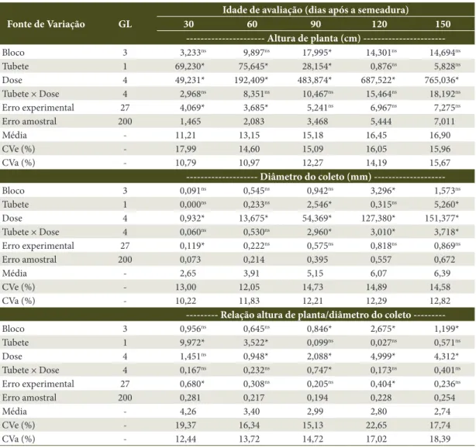Screen dimensions: 476x448
Task: Click the value 3,522*
Action: coord(256,343)
